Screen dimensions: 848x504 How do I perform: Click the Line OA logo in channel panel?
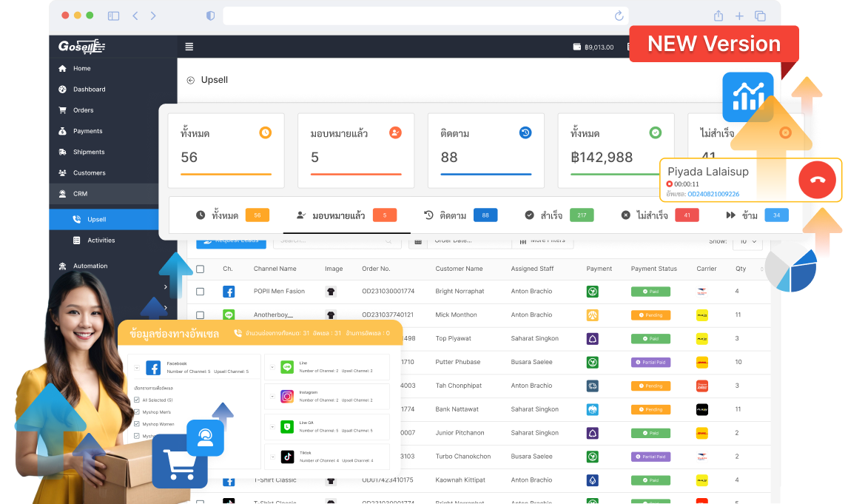click(x=287, y=427)
